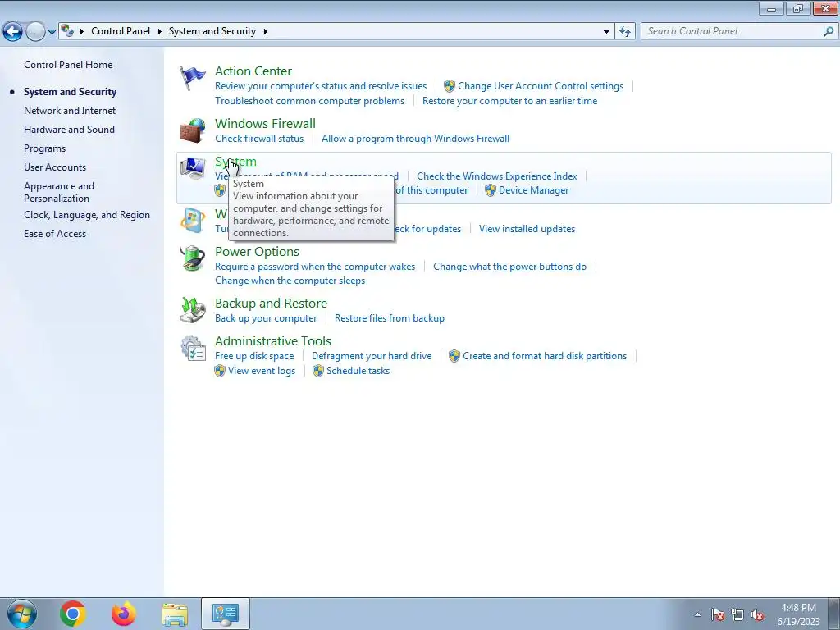The height and width of the screenshot is (630, 840).
Task: Open Allow a program through Windows Firewall
Action: coord(415,138)
